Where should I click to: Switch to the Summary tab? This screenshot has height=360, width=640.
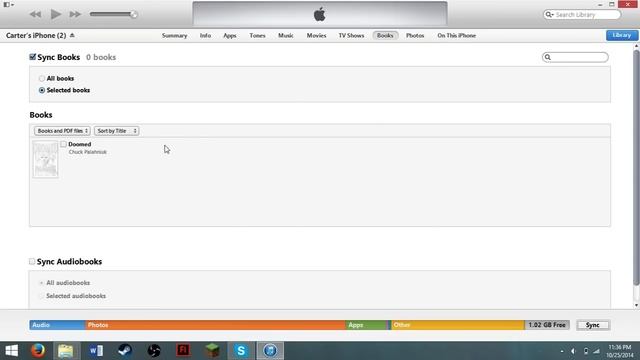174,36
